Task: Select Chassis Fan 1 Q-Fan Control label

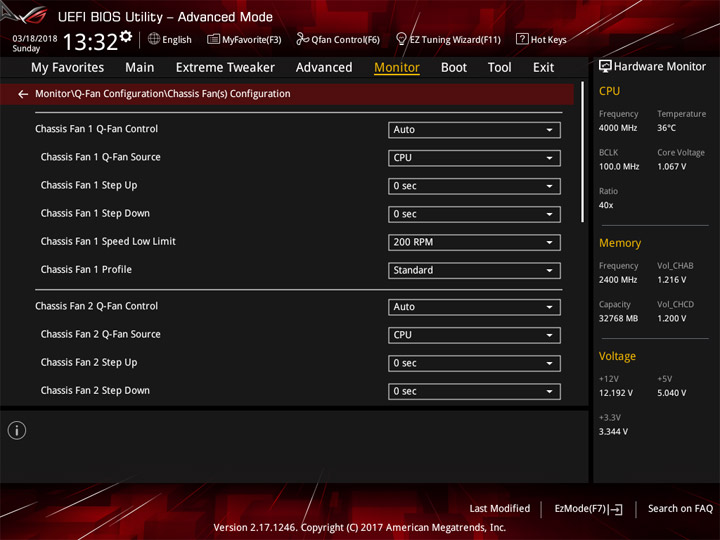Action: coord(96,129)
